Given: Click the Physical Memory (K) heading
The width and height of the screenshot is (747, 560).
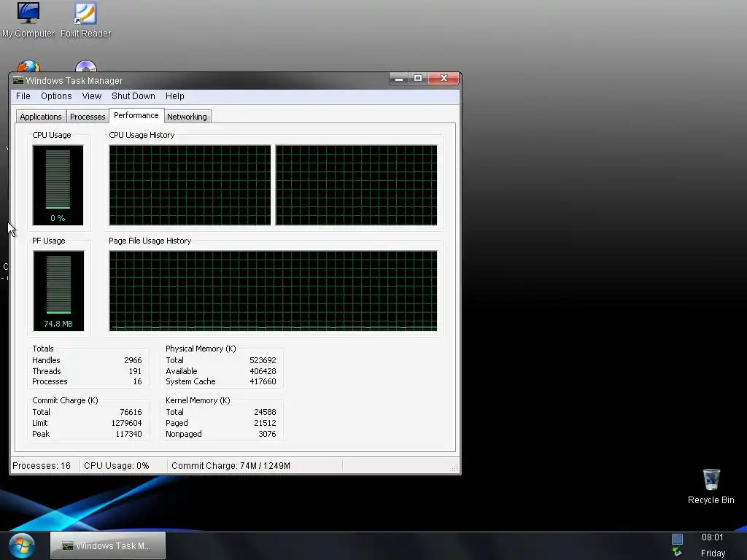Looking at the screenshot, I should point(201,349).
